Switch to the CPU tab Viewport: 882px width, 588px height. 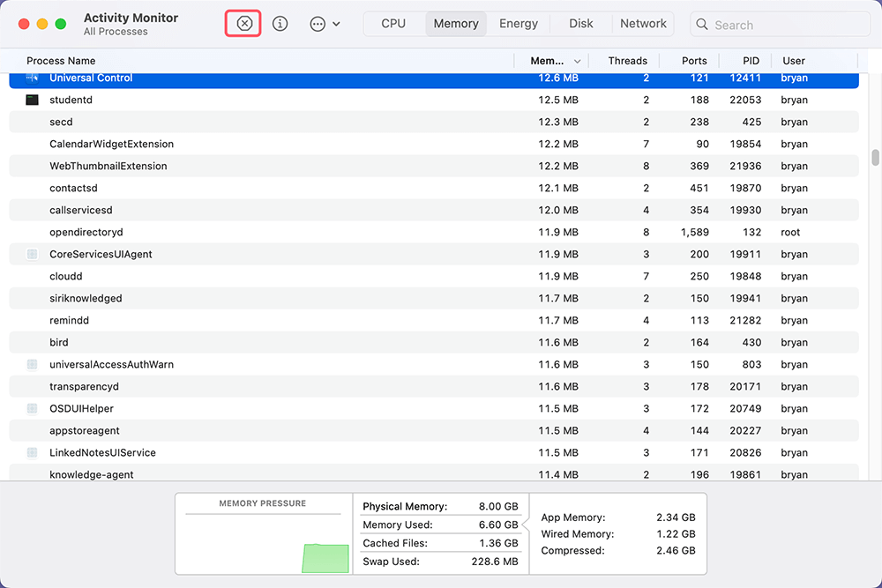[393, 24]
